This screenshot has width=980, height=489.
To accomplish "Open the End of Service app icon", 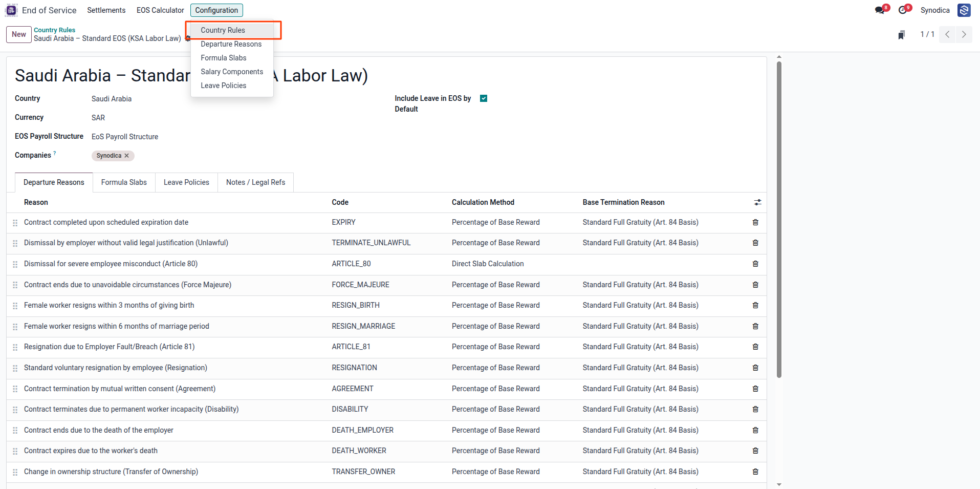I will pos(11,10).
